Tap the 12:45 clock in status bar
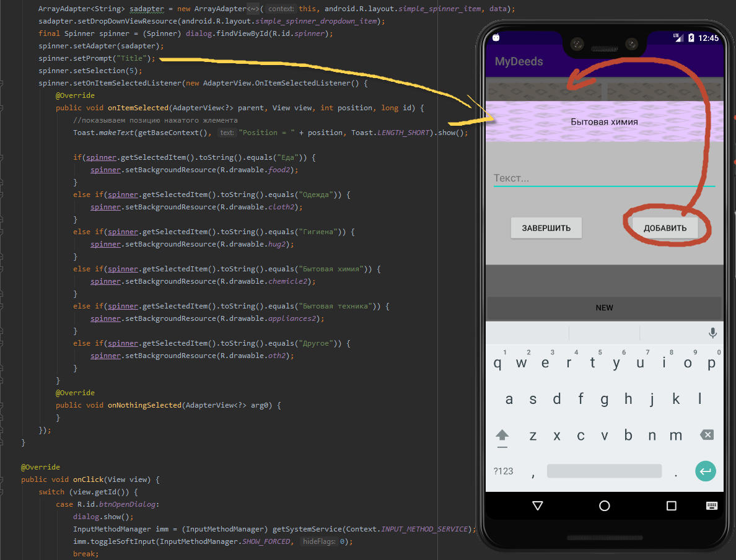Screen dimensions: 736x560 708,38
